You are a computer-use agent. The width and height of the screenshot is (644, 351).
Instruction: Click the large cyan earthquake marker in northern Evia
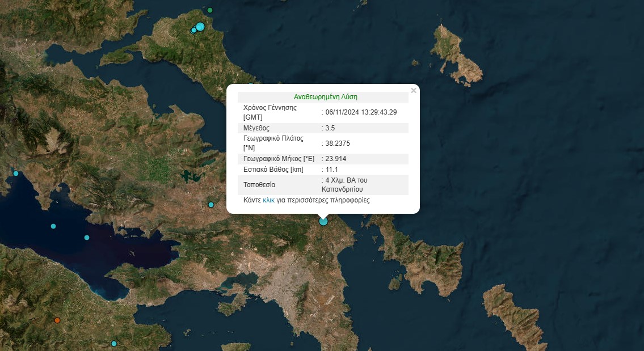click(x=200, y=27)
